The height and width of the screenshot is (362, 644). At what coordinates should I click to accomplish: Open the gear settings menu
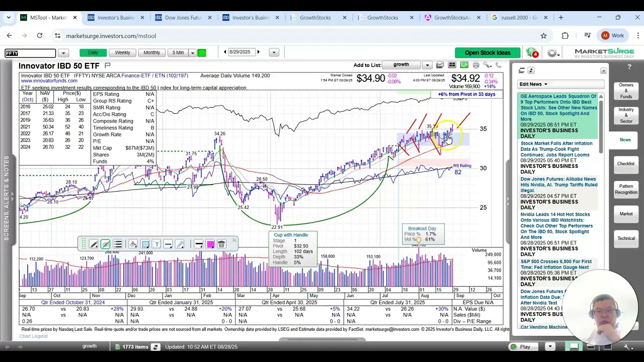(554, 53)
